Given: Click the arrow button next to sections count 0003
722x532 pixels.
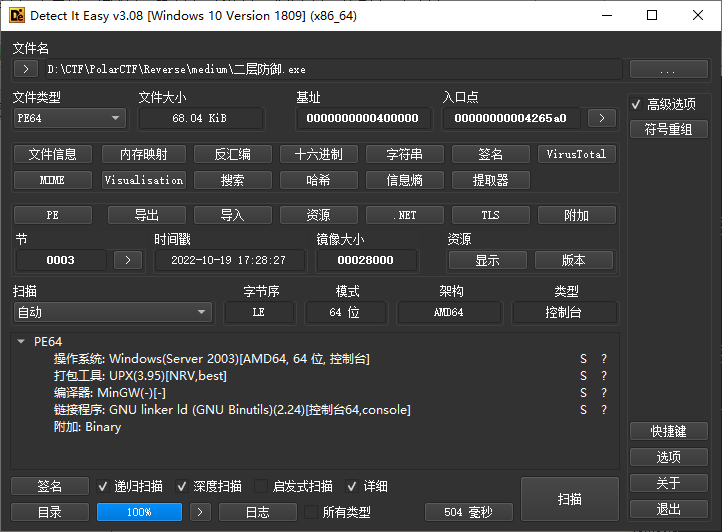Looking at the screenshot, I should pyautogui.click(x=128, y=260).
